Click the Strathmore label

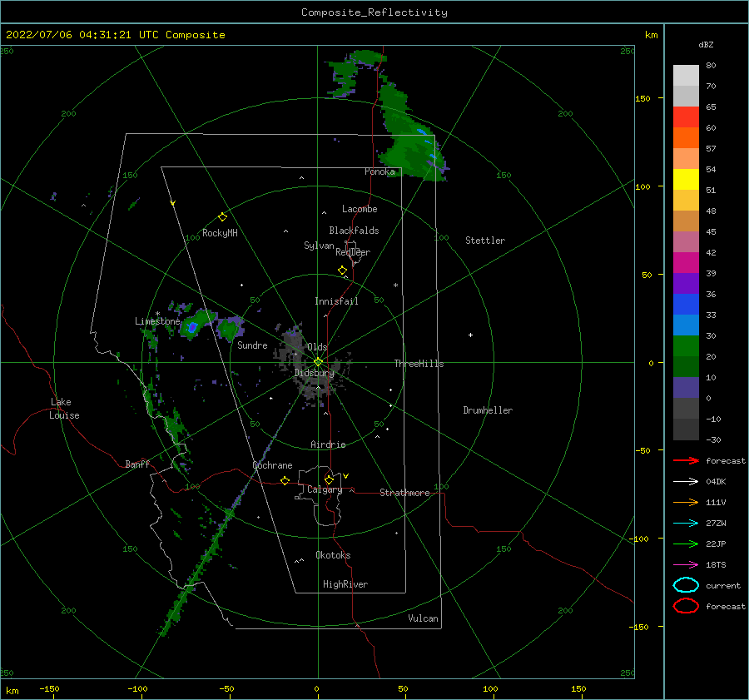pos(404,493)
